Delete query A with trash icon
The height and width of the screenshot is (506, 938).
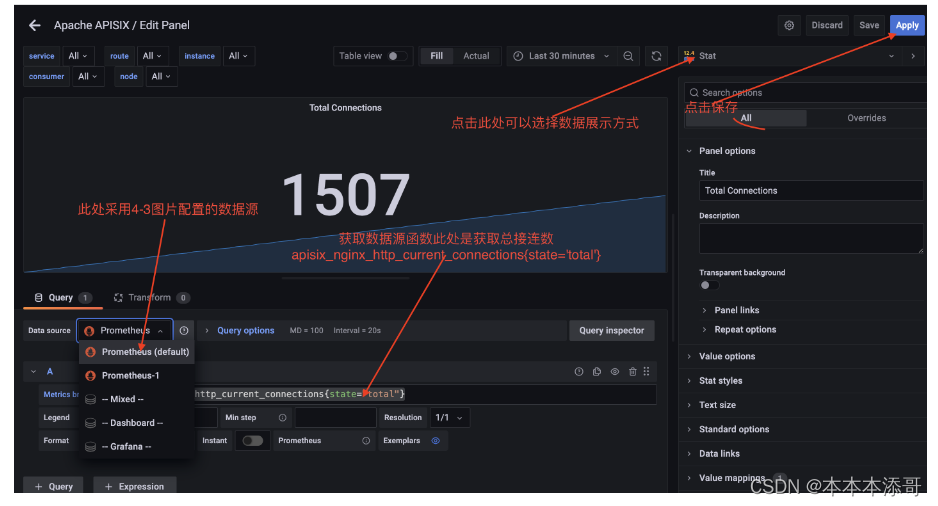click(x=632, y=372)
